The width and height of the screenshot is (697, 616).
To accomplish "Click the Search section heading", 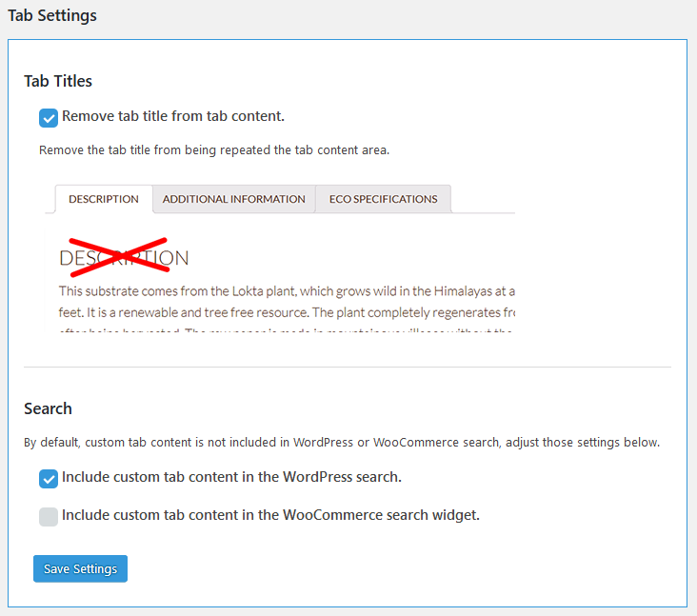I will pyautogui.click(x=48, y=408).
